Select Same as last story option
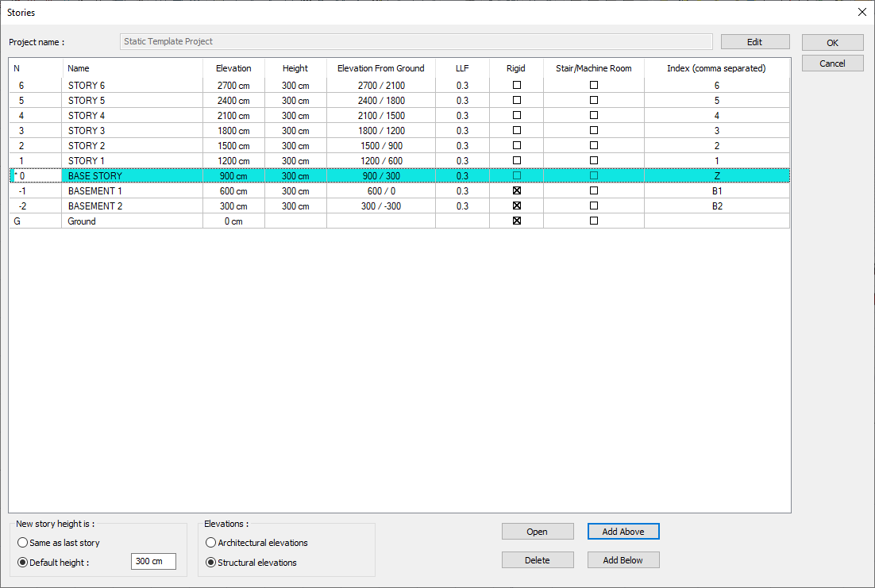Image resolution: width=875 pixels, height=588 pixels. (22, 543)
